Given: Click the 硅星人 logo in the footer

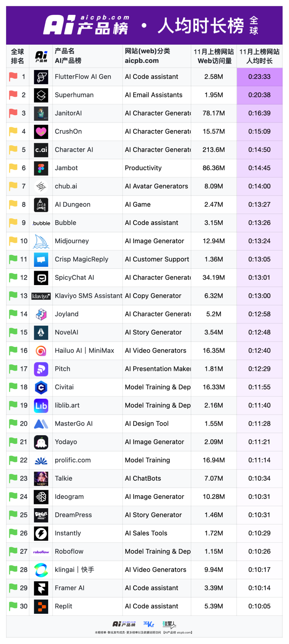Looking at the screenshot, I should (x=169, y=624).
